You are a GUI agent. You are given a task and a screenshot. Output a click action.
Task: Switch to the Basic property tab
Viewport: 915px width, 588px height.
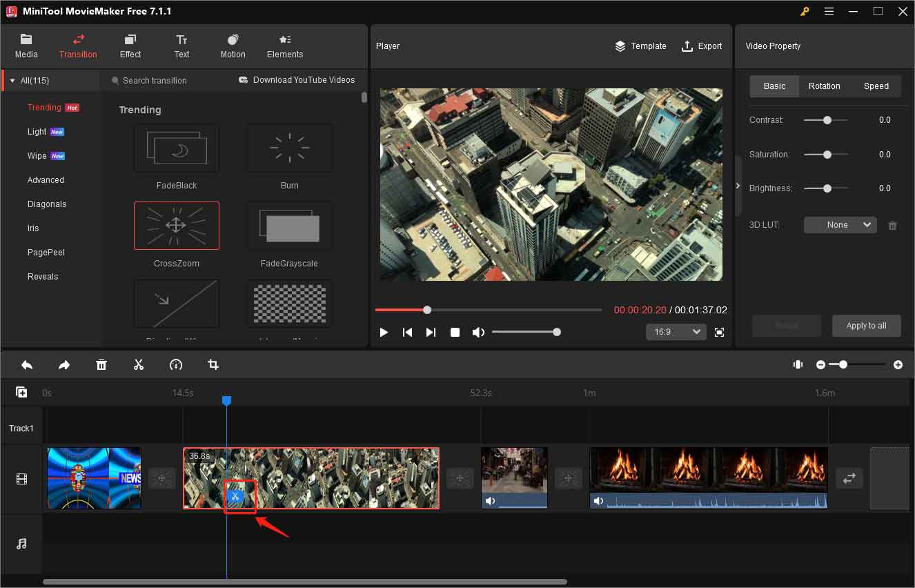point(774,86)
